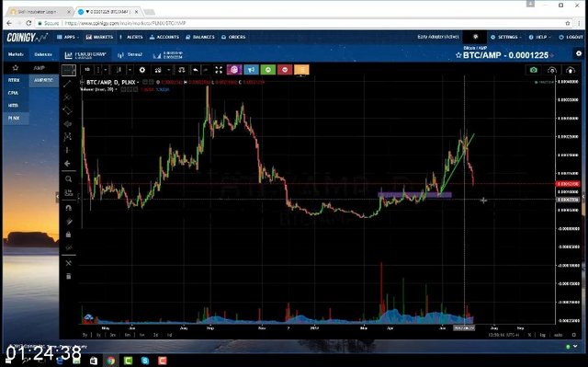Redo the chart action
Viewport: 588px width, 367px height.
(x=206, y=70)
